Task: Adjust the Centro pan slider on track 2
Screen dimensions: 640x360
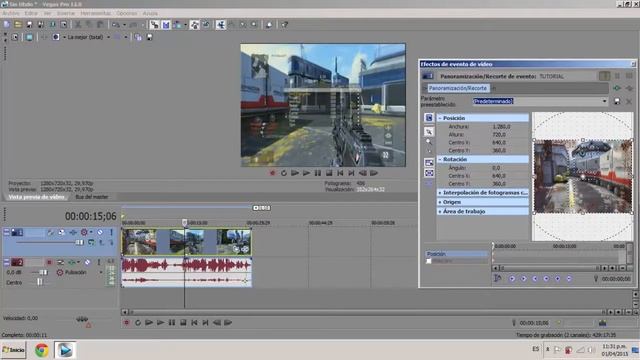Action: [x=40, y=282]
